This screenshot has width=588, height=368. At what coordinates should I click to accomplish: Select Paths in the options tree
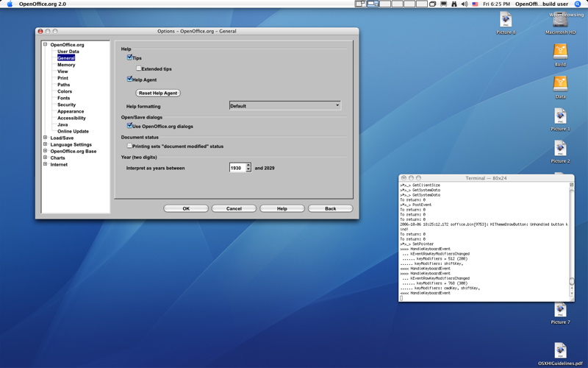click(63, 85)
